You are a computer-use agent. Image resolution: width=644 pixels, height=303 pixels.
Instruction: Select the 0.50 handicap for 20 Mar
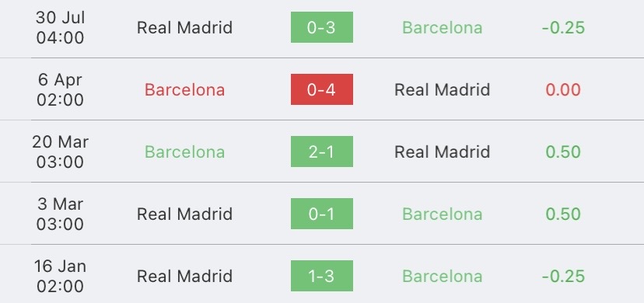(563, 152)
